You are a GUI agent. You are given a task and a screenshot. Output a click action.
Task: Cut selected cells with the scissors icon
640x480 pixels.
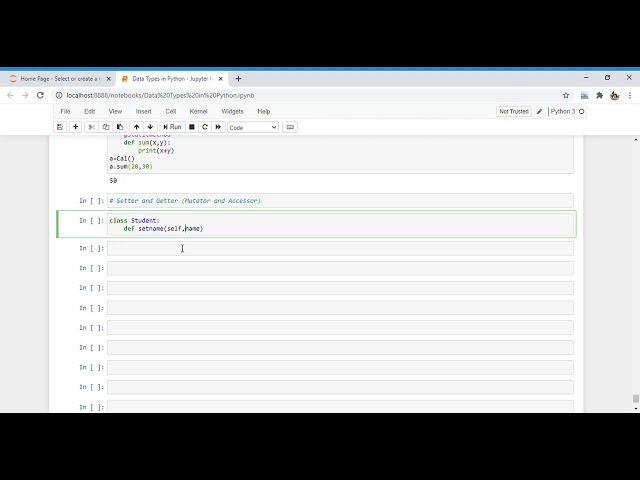(92, 127)
